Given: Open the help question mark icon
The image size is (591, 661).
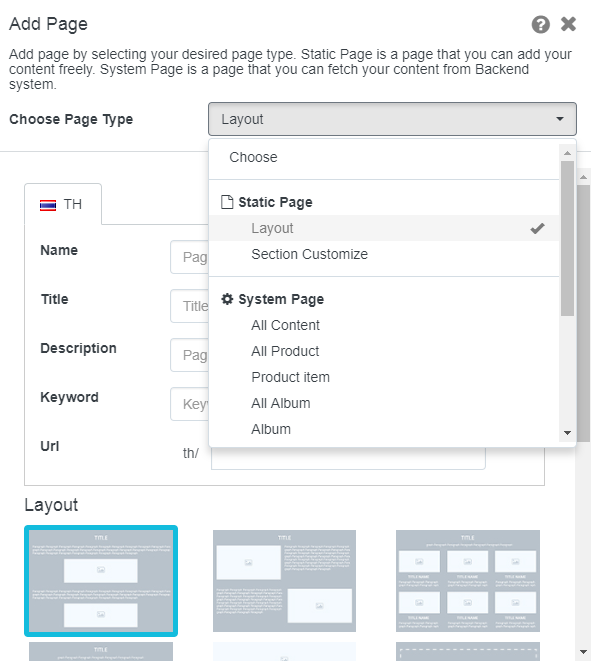Looking at the screenshot, I should pyautogui.click(x=540, y=24).
